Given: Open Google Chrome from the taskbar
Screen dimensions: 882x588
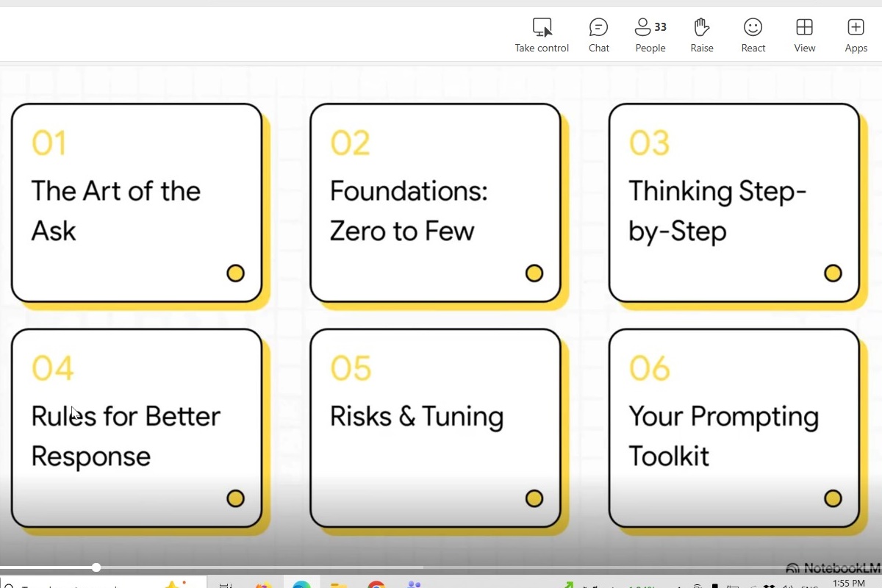Looking at the screenshot, I should 376,585.
